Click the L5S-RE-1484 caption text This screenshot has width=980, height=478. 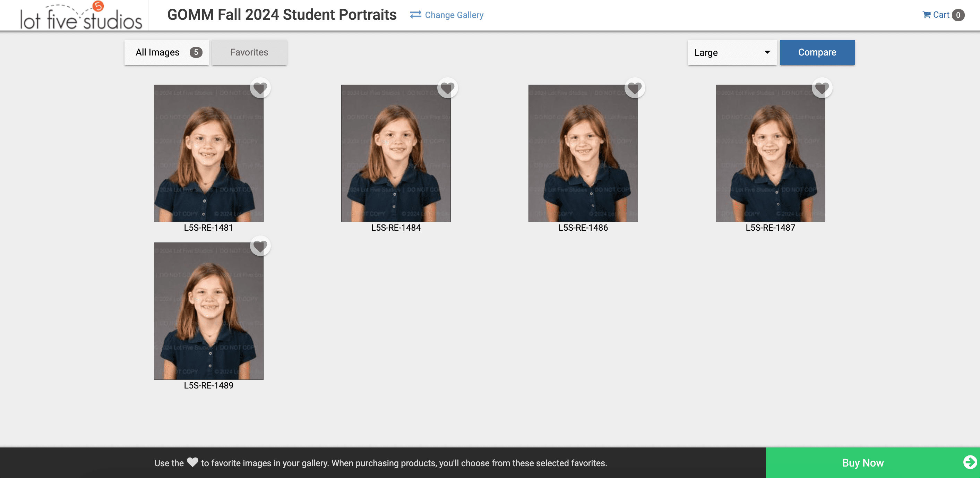[x=396, y=228]
